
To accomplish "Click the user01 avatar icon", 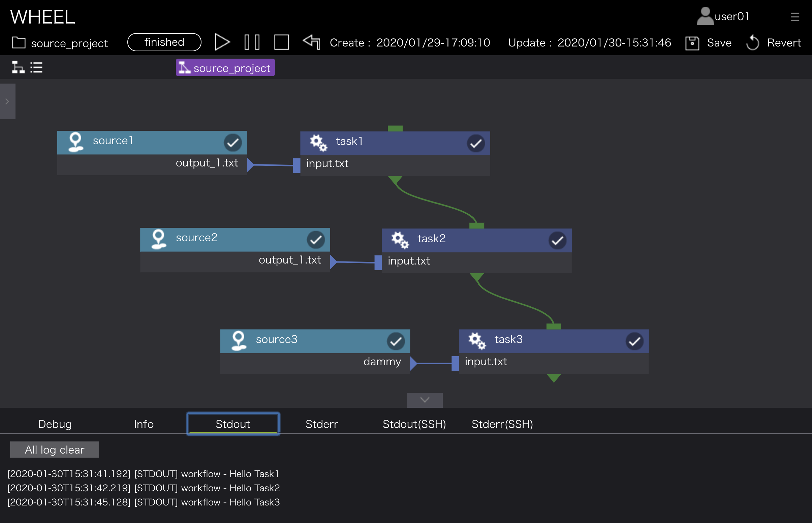I will 705,16.
